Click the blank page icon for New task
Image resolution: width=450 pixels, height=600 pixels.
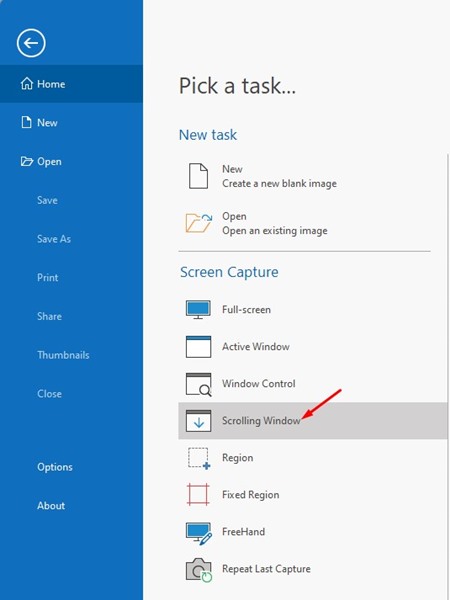click(199, 176)
